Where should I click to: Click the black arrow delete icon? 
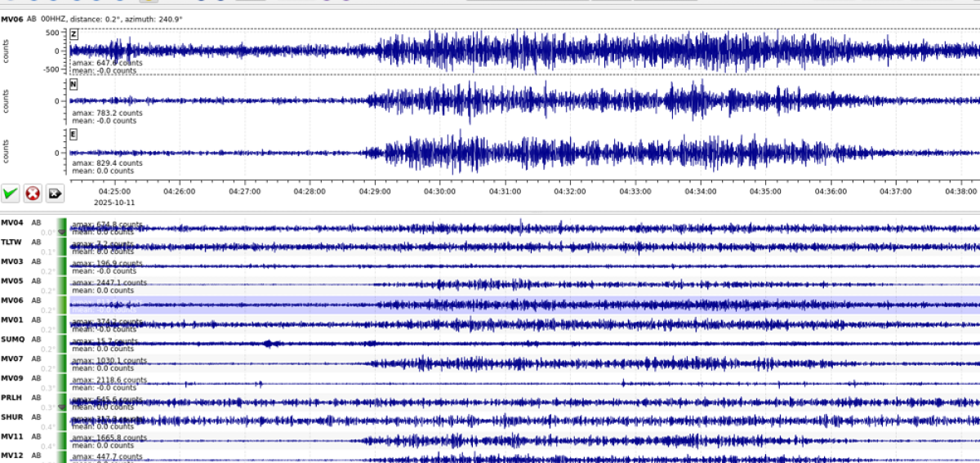click(x=55, y=194)
